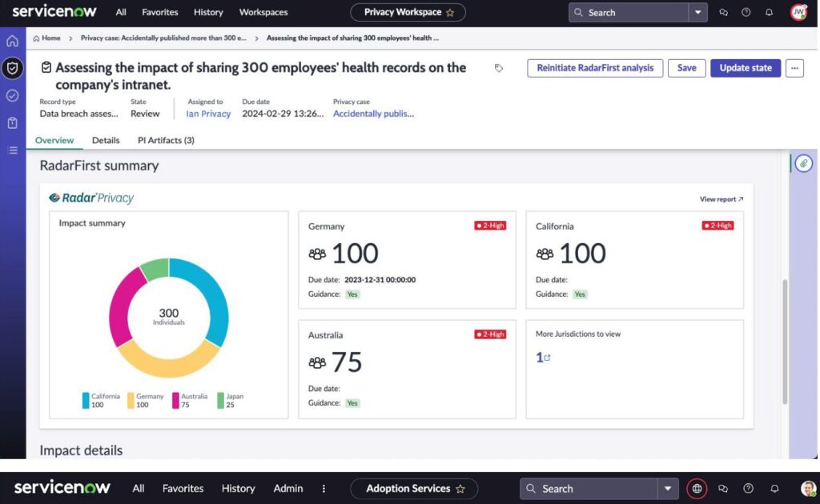Image resolution: width=820 pixels, height=504 pixels.
Task: Click the green attachment paperclip icon
Action: (802, 163)
